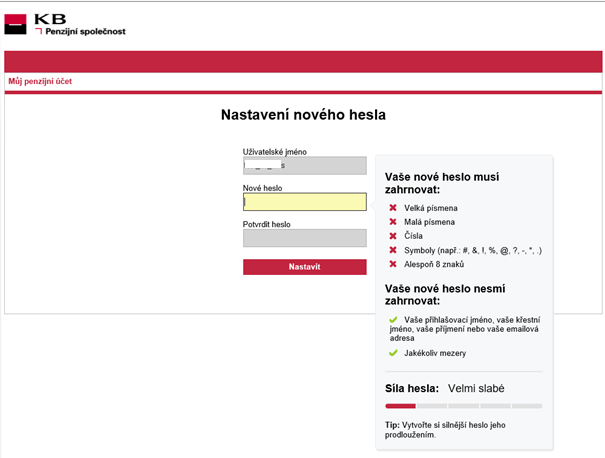The height and width of the screenshot is (458, 605).
Task: Click the last grey strength bar segment
Action: click(x=526, y=406)
